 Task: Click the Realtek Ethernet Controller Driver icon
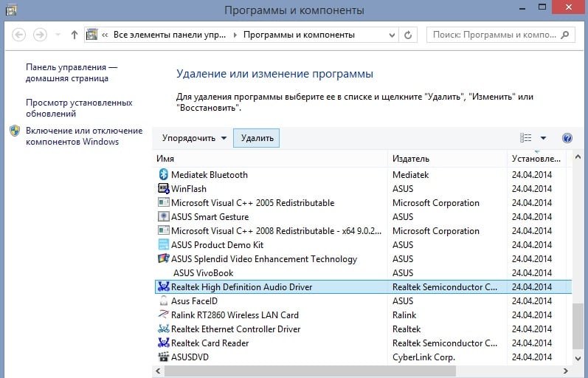[x=164, y=329]
